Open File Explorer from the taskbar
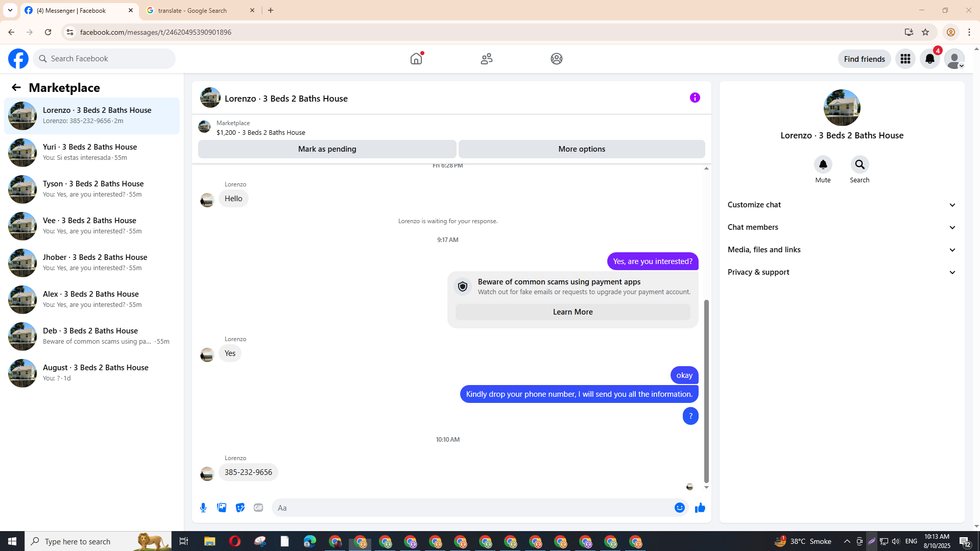This screenshot has width=980, height=551. [x=209, y=541]
